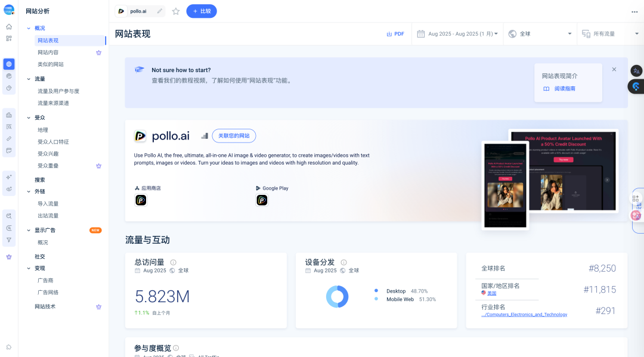Open the 全球 region dropdown

540,33
